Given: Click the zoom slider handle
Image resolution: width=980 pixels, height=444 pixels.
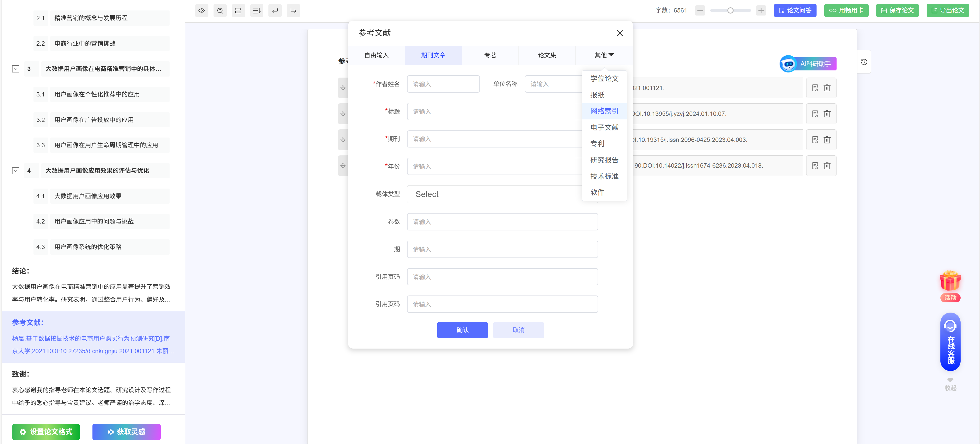Looking at the screenshot, I should [730, 11].
